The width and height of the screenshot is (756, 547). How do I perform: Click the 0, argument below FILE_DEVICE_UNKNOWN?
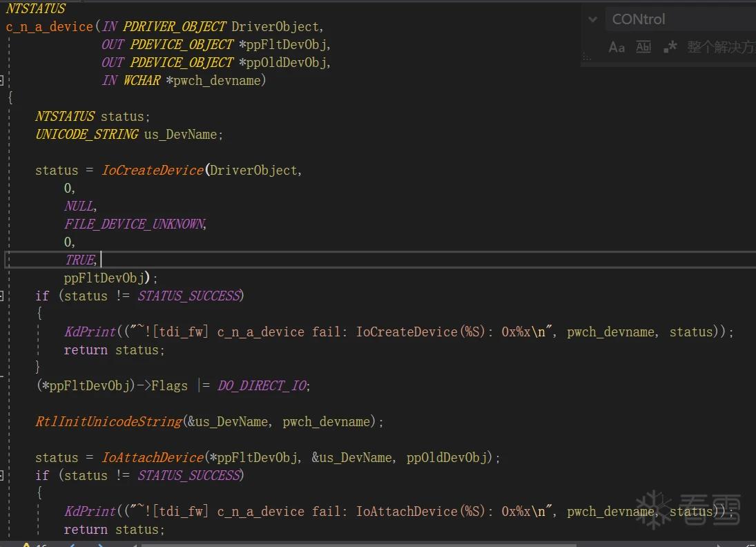[70, 242]
